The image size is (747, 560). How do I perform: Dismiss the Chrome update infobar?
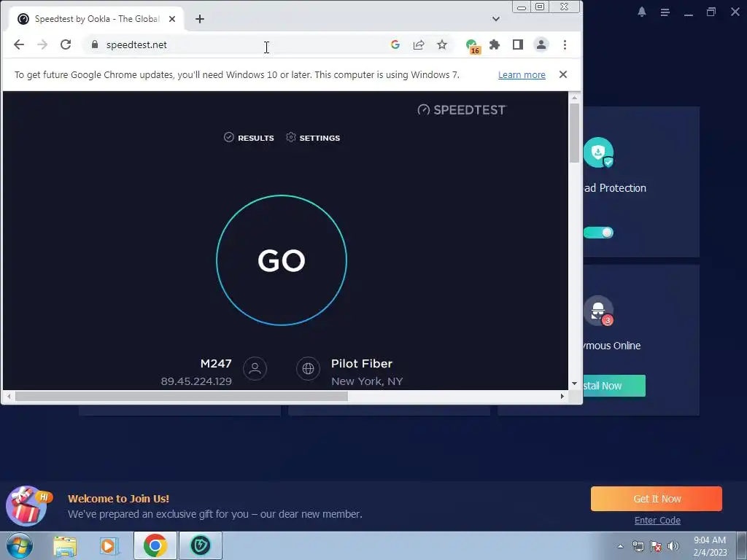pyautogui.click(x=563, y=74)
